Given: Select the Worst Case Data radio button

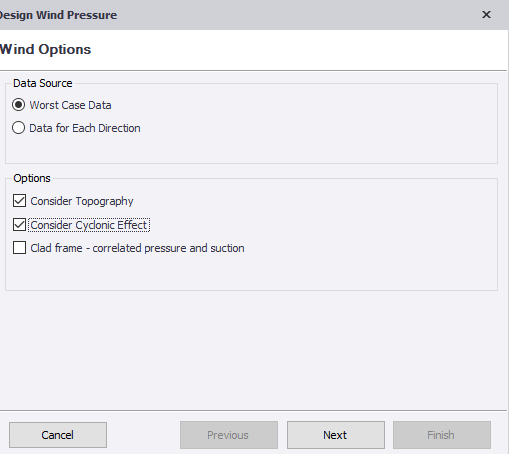Looking at the screenshot, I should (18, 105).
